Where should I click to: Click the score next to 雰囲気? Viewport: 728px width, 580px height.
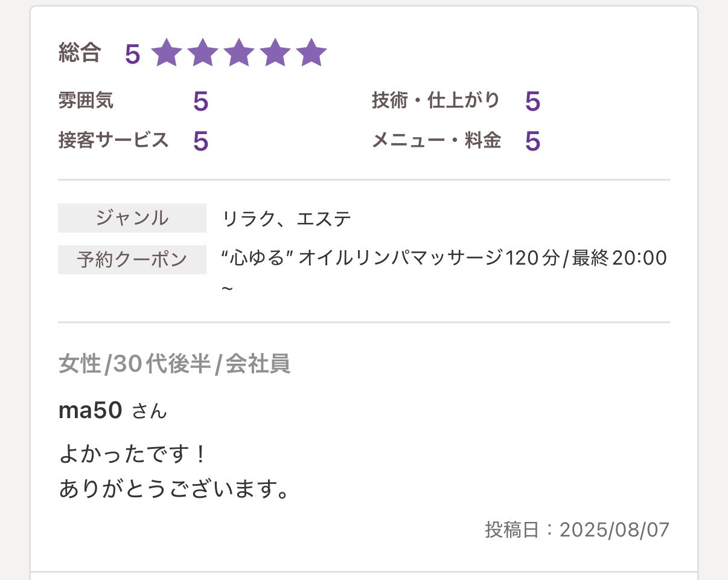(200, 101)
